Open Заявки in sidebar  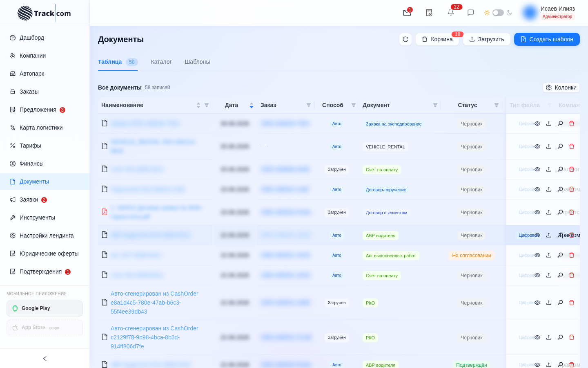click(x=45, y=200)
